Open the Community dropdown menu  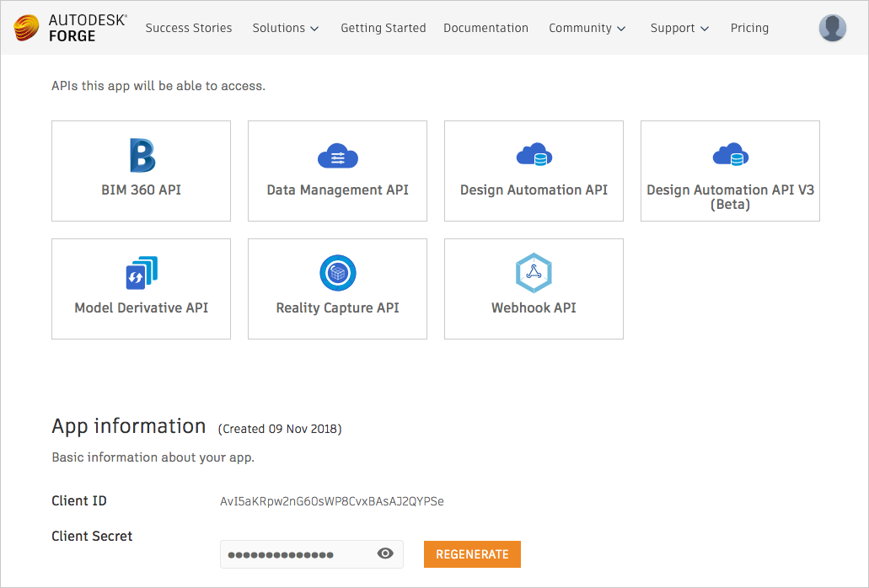click(x=587, y=28)
